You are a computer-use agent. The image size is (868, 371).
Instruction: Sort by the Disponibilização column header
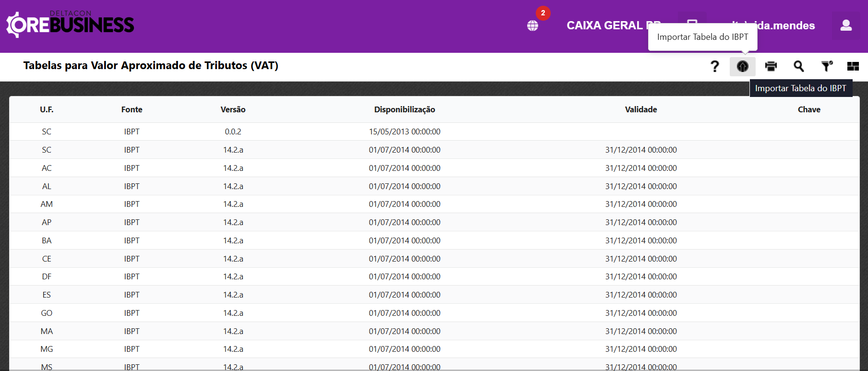404,109
